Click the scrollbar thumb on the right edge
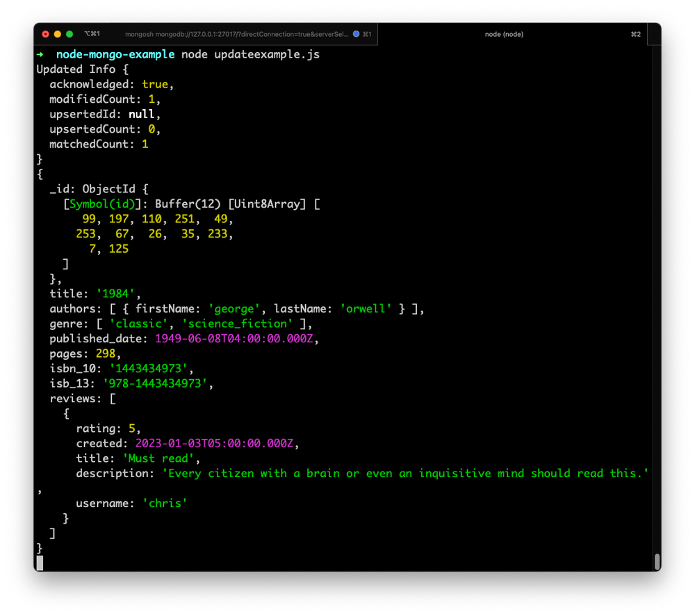 656,561
